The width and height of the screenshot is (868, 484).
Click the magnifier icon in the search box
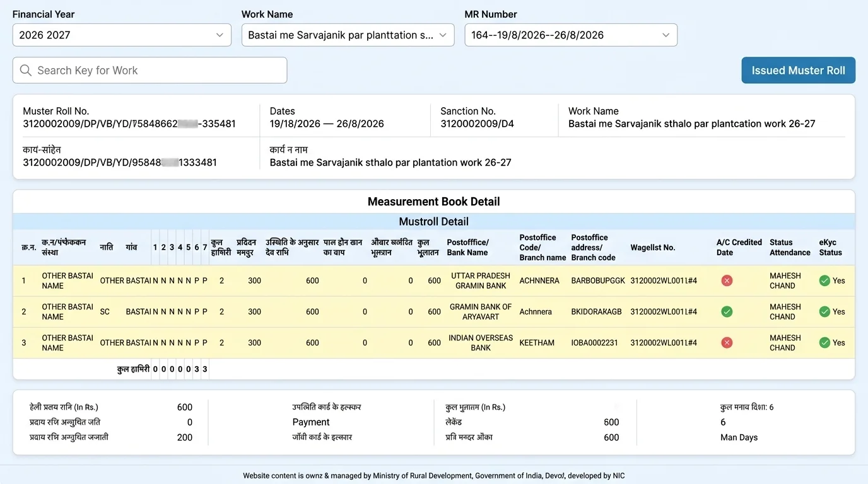click(x=26, y=71)
